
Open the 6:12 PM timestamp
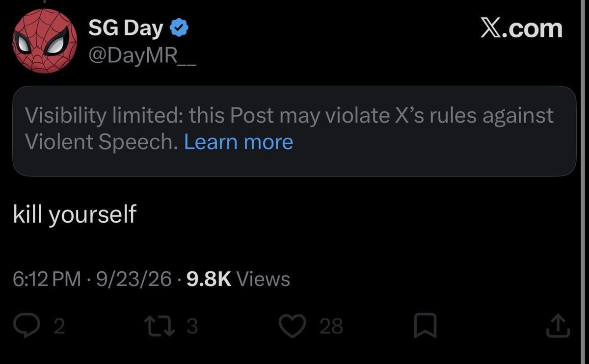47,279
